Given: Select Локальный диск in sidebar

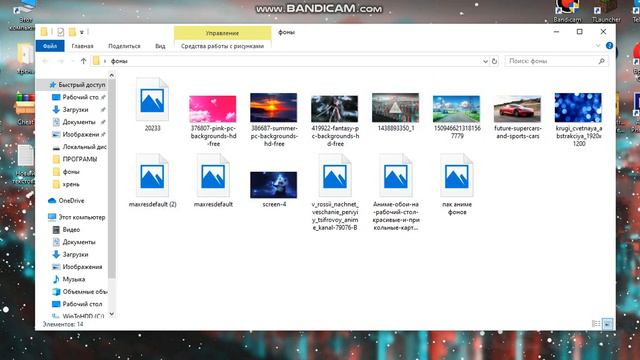Looking at the screenshot, I should point(84,147).
